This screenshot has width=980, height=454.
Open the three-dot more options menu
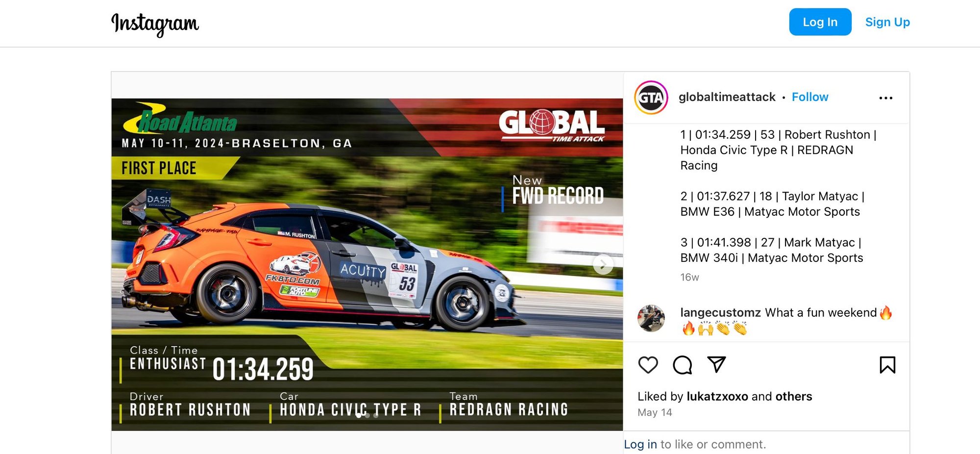tap(886, 98)
